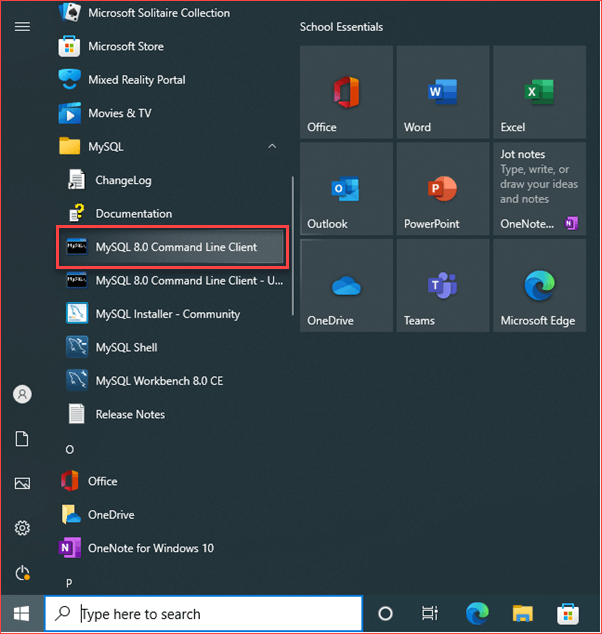
Task: Expand the Start menu hamburger navigation
Action: 22,26
